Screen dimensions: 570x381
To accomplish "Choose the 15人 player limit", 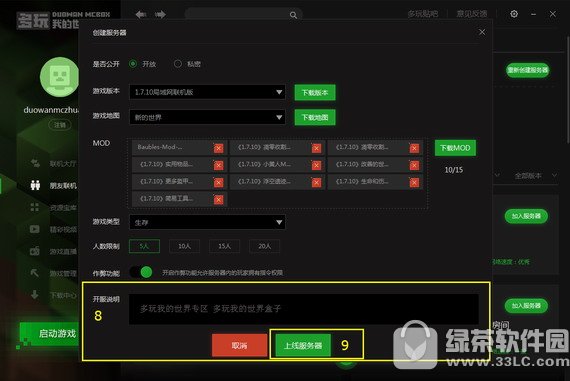I will click(224, 246).
